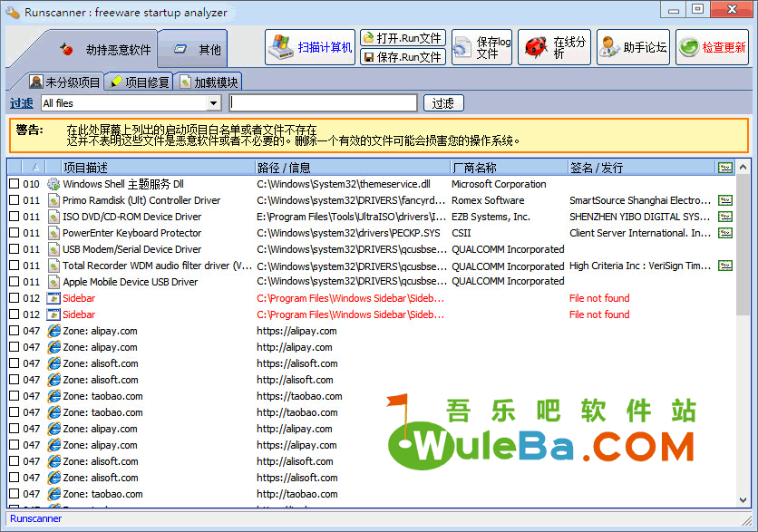
Task: Click the 扫描计算机 scan computer button
Action: [310, 47]
